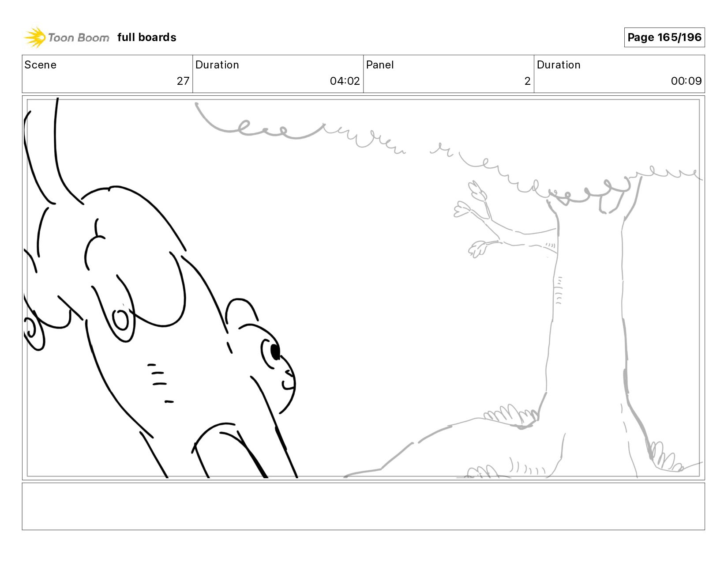Click the scene number '27'
The height and width of the screenshot is (563, 728).
183,81
